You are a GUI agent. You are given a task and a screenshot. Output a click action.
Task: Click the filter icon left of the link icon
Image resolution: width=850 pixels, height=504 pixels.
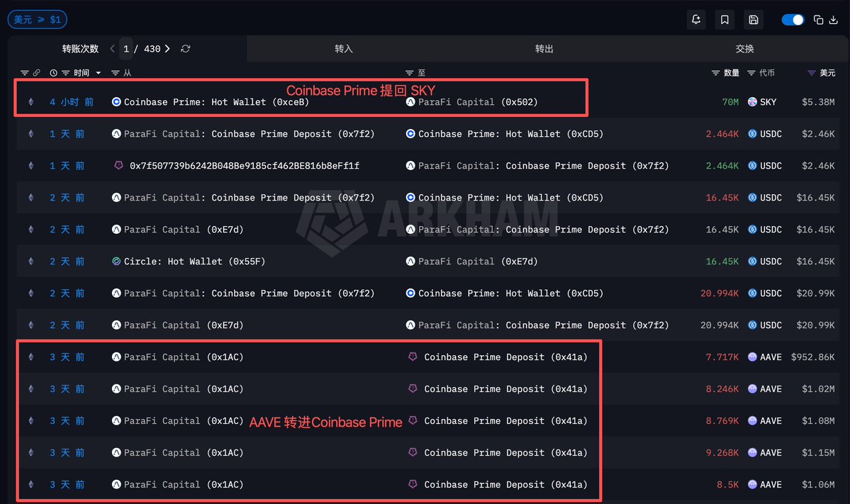pos(24,72)
